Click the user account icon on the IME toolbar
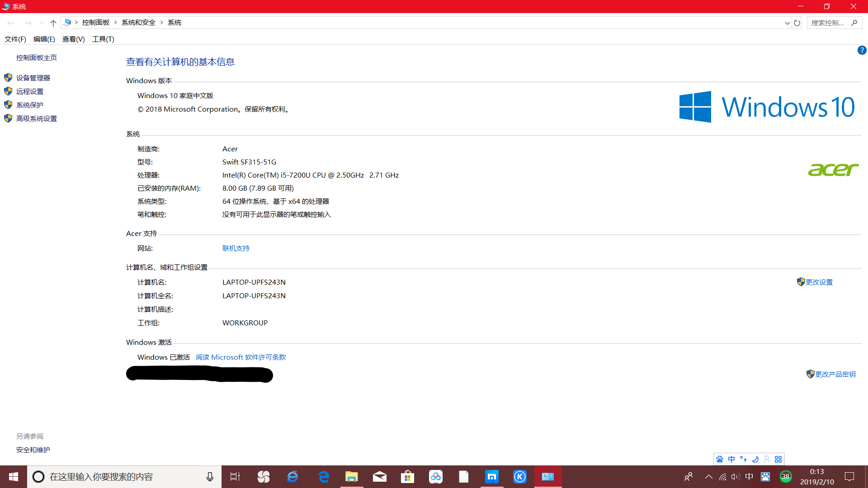 (x=767, y=459)
